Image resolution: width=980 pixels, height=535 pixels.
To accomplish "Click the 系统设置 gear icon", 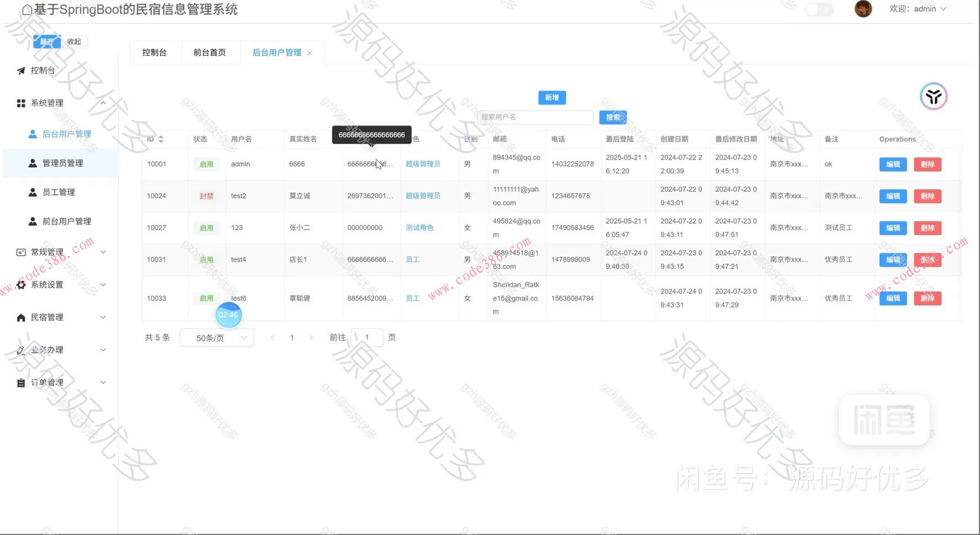I will (21, 285).
